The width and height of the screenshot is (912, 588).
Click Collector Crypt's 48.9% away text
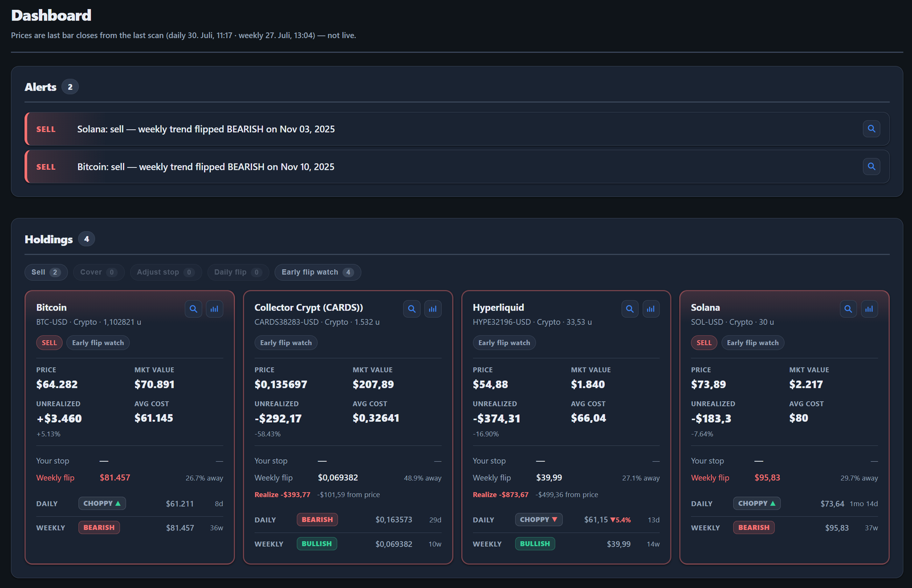point(423,478)
